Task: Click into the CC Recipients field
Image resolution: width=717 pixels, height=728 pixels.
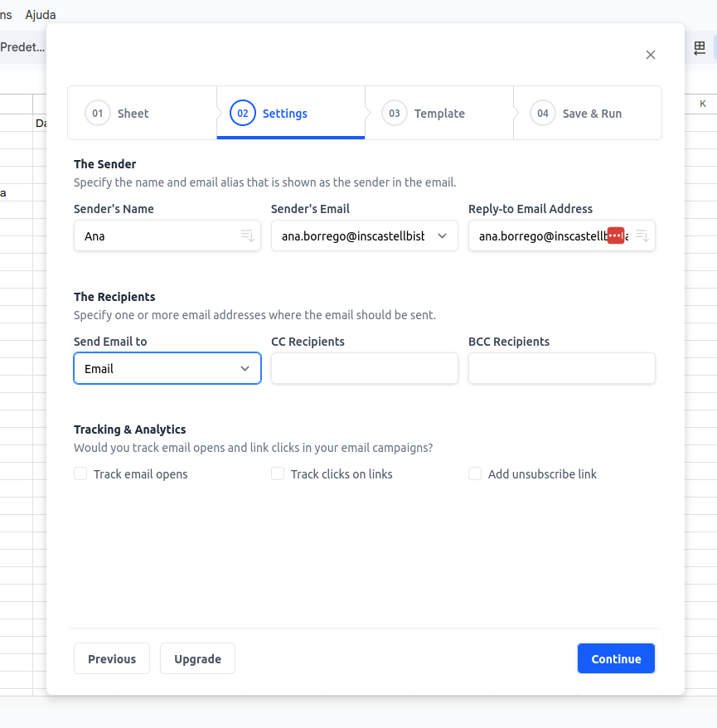Action: click(x=365, y=368)
